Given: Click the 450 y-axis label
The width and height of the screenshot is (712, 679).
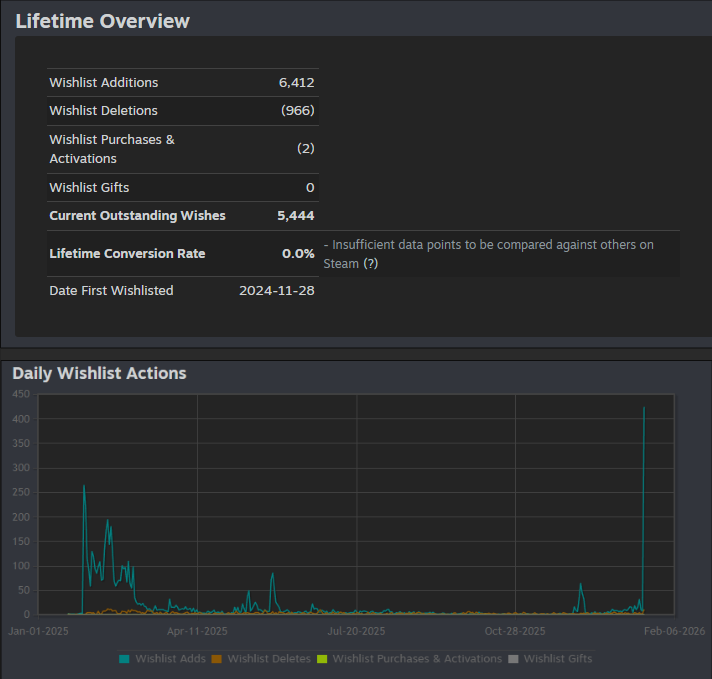Looking at the screenshot, I should [x=21, y=394].
